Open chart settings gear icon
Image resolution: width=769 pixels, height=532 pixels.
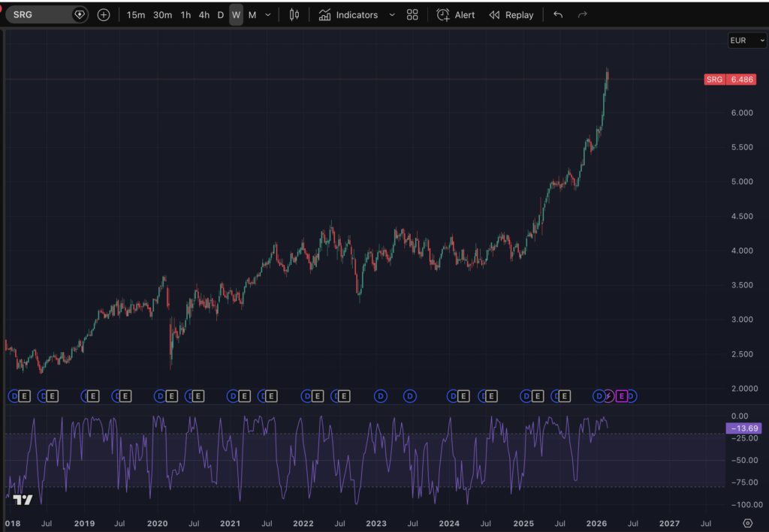tap(747, 523)
